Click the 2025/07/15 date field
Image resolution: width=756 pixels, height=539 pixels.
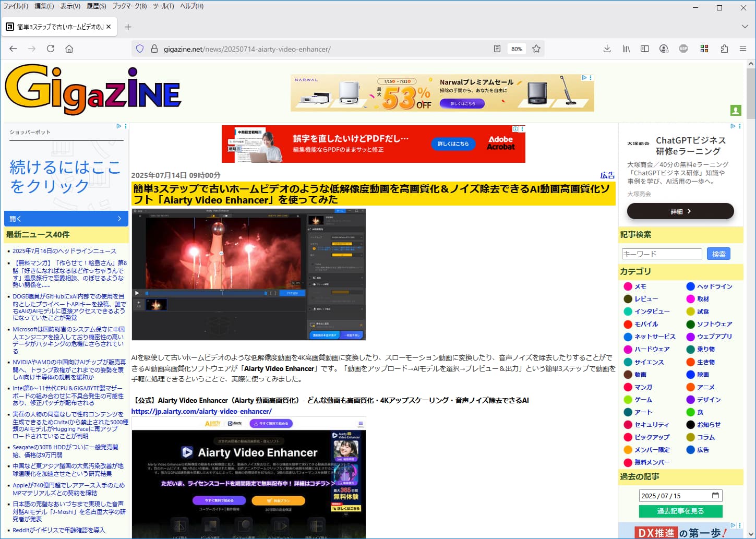tap(680, 495)
